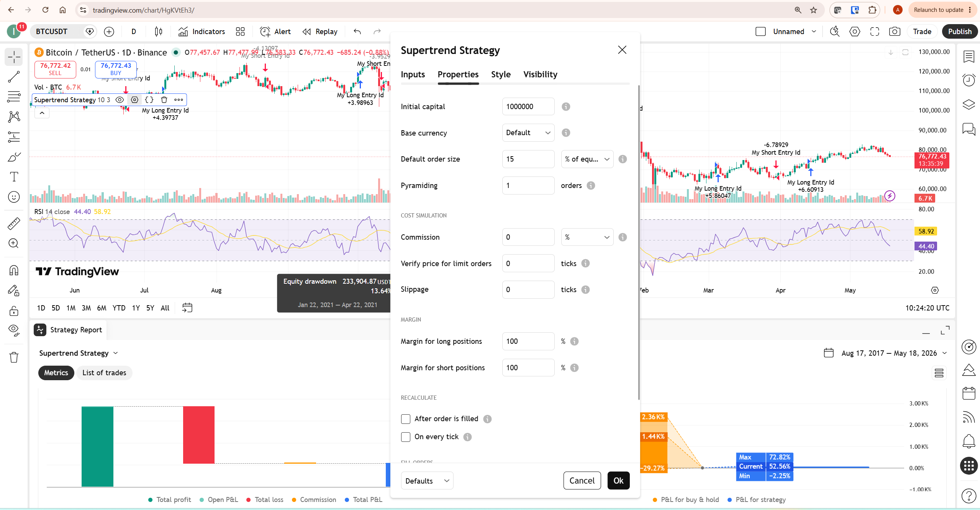Open the layout templates grid
The image size is (980, 510).
[240, 31]
